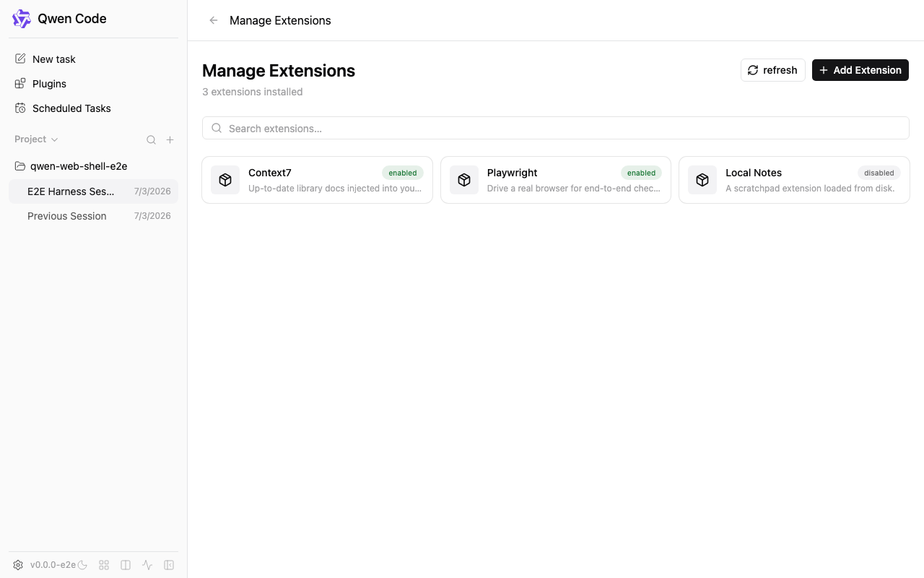Viewport: 924px width, 578px height.
Task: Search projects using the magnifier icon
Action: [x=151, y=139]
